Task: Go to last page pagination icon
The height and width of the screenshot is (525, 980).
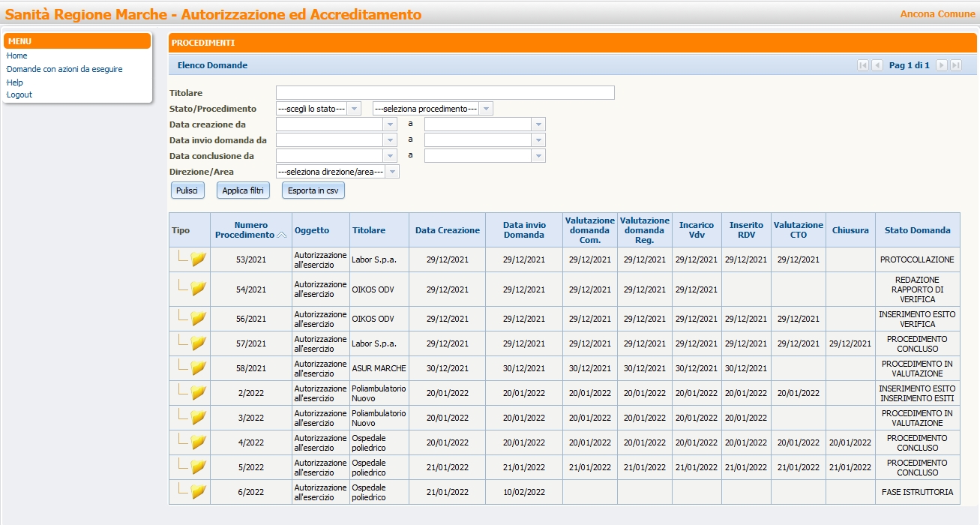Action: pos(956,65)
